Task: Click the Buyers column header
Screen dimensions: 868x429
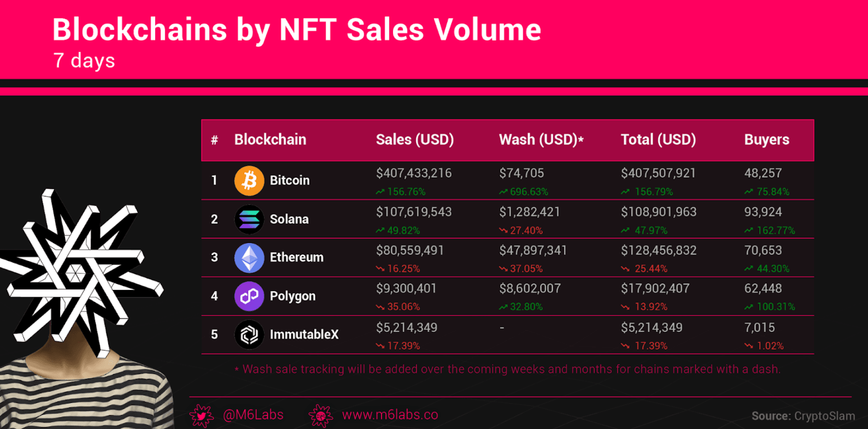Action: 766,139
